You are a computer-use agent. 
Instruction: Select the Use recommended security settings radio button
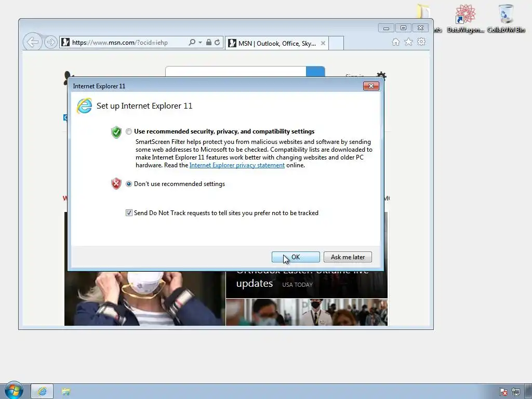pos(129,131)
